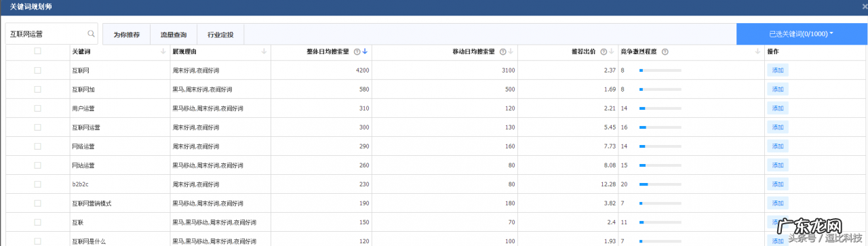Sort by 移动日均搜索量 column arrow
868x246 pixels.
click(x=511, y=52)
